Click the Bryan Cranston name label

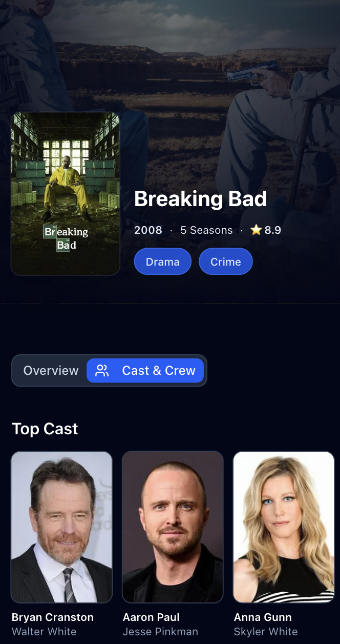tap(53, 617)
